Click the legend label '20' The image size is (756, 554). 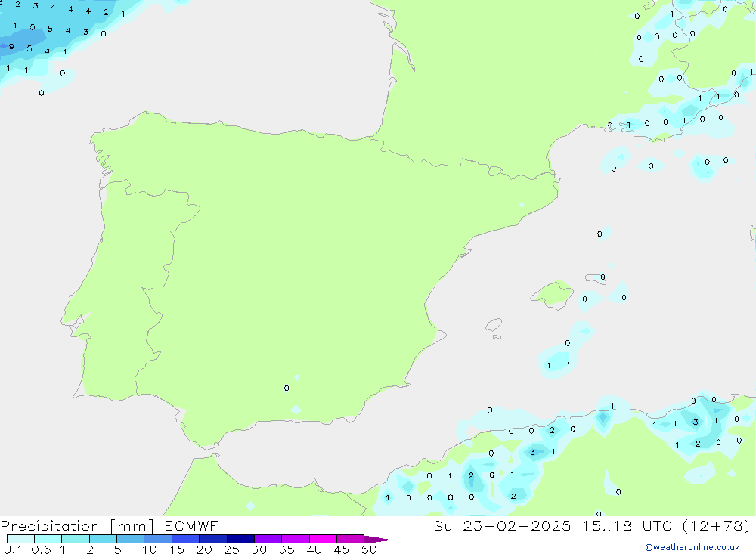[204, 549]
